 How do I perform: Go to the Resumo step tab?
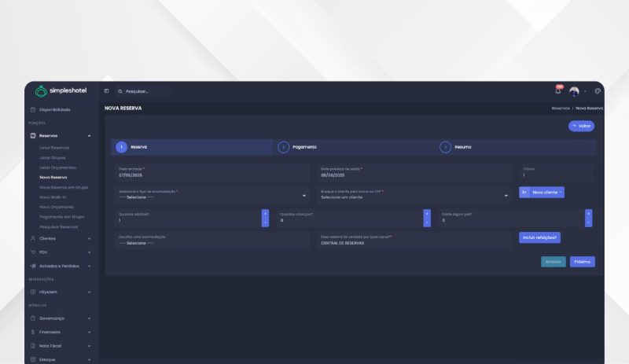pyautogui.click(x=460, y=147)
